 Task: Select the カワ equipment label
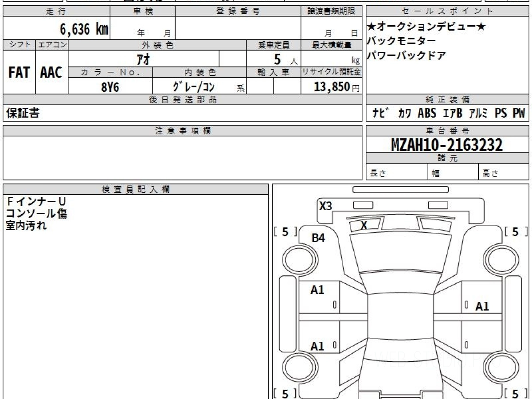tap(404, 113)
